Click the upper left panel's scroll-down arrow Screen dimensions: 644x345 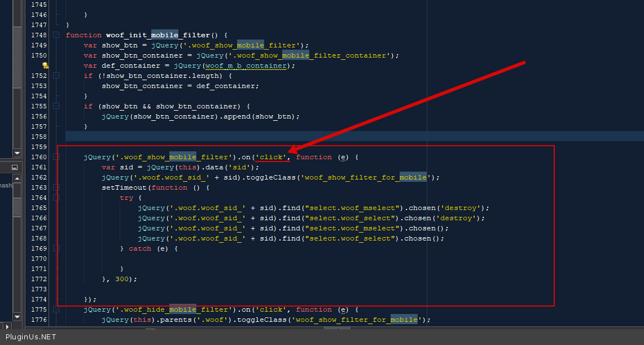17,151
